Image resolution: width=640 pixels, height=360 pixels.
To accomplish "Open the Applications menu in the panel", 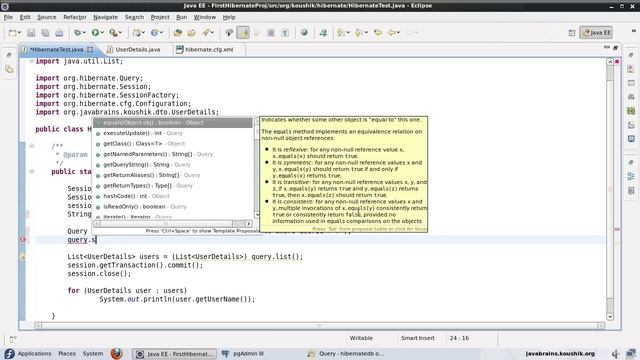I will (x=34, y=353).
